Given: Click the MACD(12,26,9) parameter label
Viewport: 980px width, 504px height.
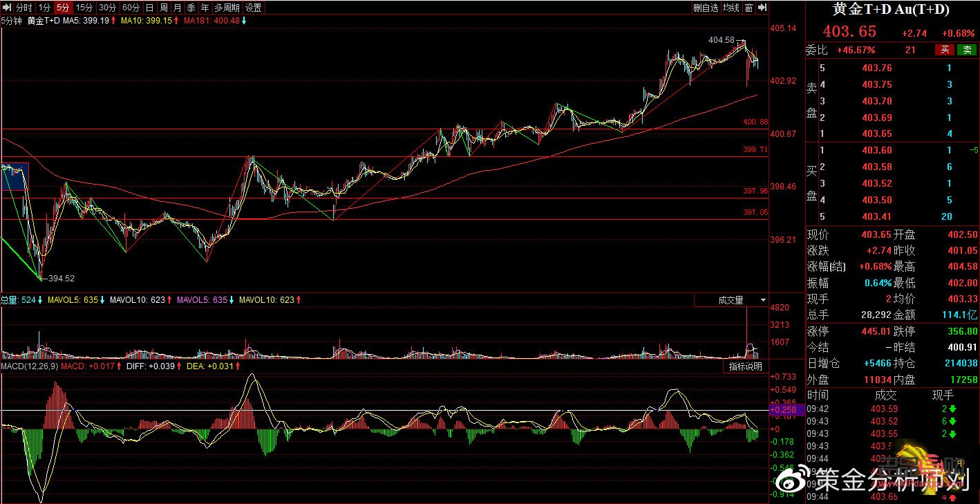Looking at the screenshot, I should [28, 366].
